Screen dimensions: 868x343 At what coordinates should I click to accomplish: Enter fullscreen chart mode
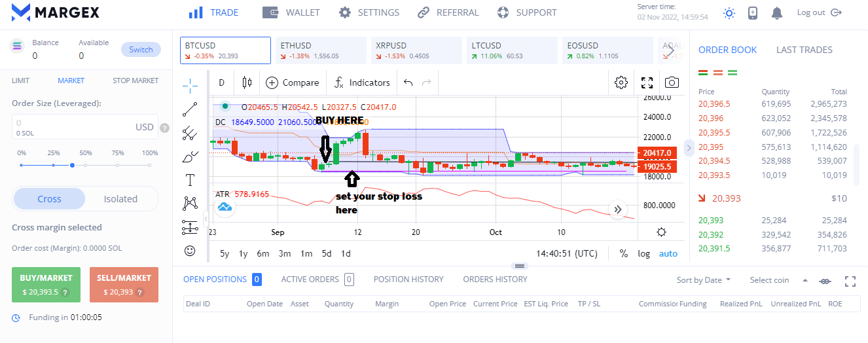click(647, 82)
